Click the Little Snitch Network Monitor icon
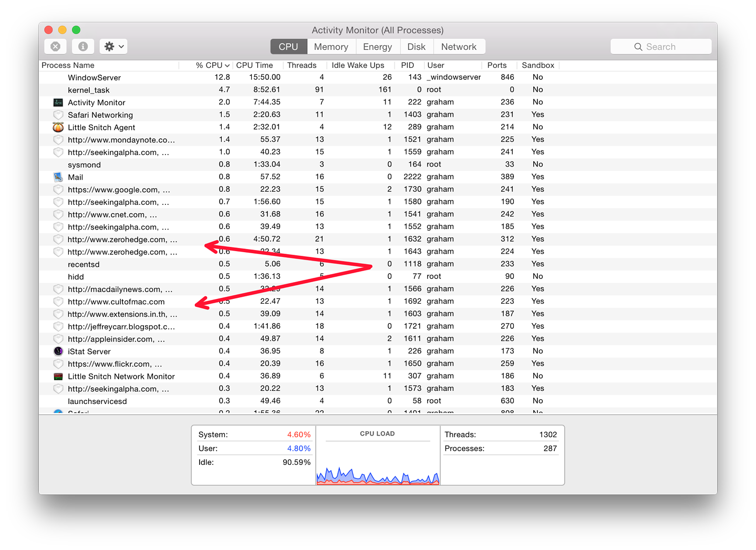 (x=58, y=377)
